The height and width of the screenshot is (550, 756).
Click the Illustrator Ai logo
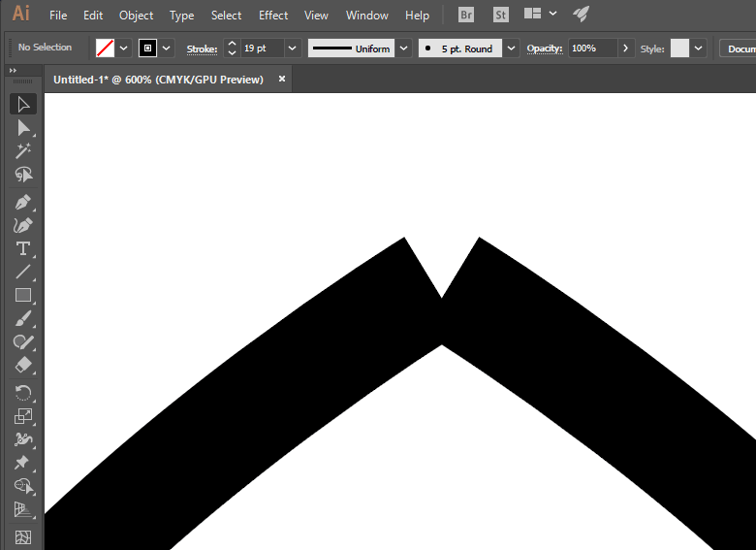click(20, 13)
